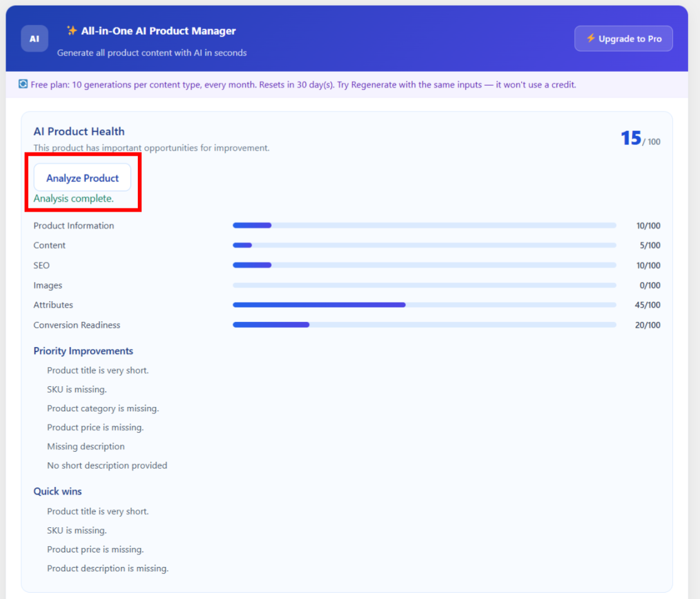The height and width of the screenshot is (599, 700).
Task: Click the 10/100 value for Product Information
Action: coord(648,225)
